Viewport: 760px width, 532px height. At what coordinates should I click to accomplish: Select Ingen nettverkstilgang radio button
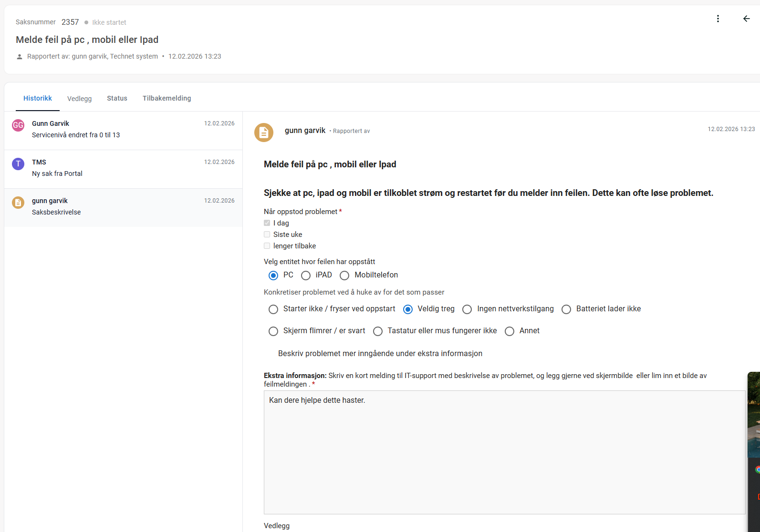(467, 309)
